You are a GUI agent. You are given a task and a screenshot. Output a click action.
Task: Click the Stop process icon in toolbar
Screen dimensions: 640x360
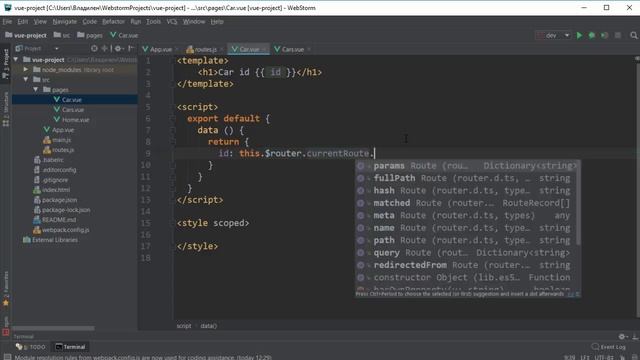tap(618, 36)
